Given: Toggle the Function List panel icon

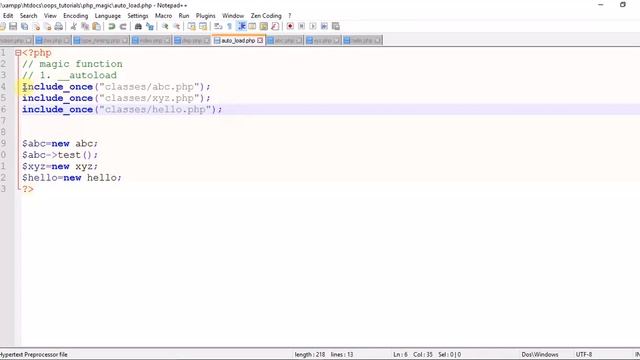Looking at the screenshot, I should pos(275,27).
